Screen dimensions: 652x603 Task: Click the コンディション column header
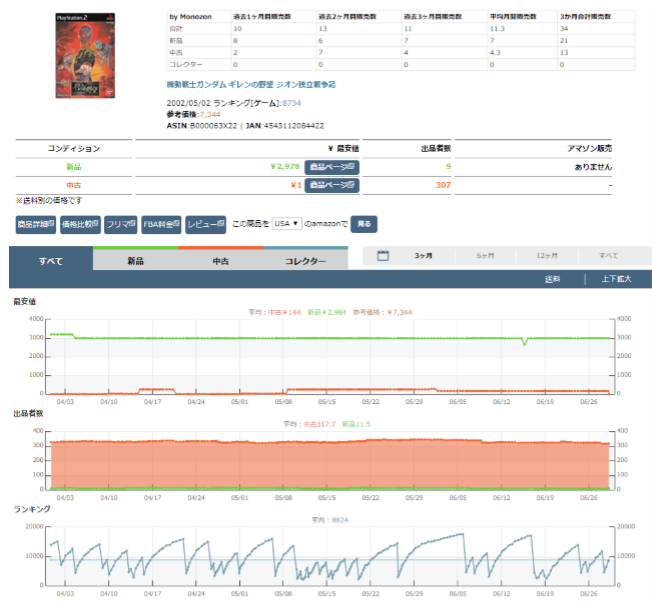point(74,148)
